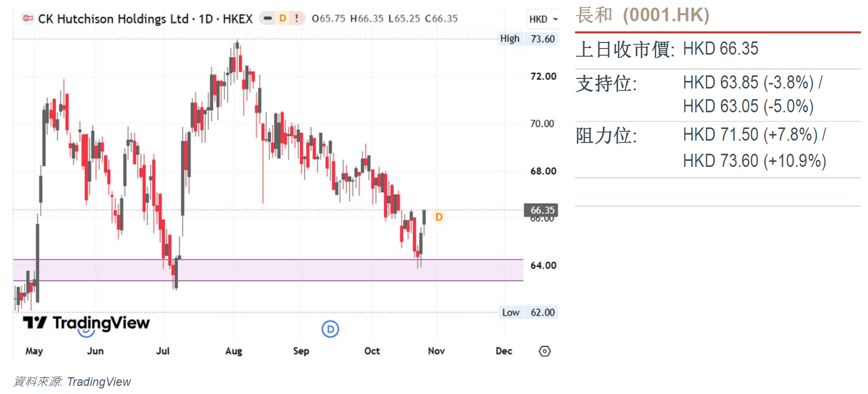Click inside the purple support zone band

pos(268,270)
